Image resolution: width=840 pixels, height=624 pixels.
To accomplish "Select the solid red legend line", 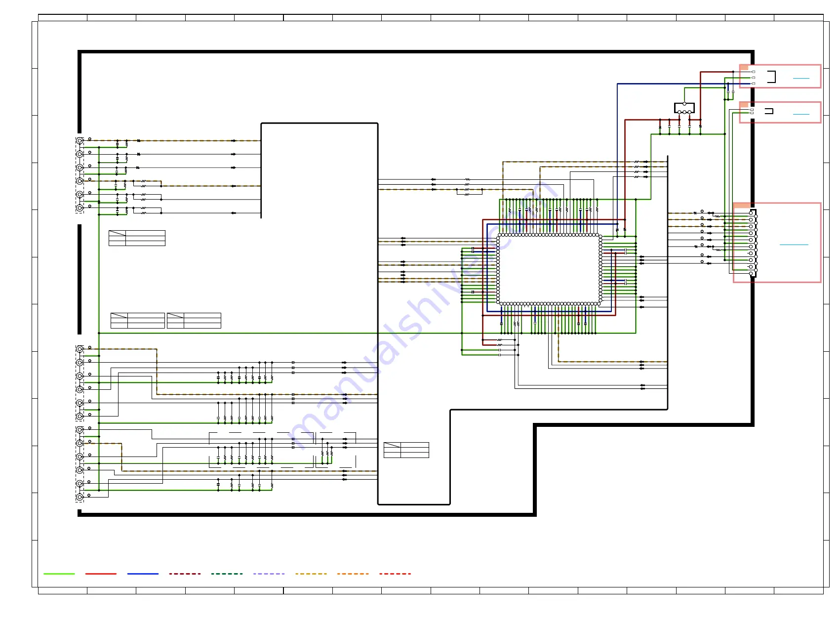I will pyautogui.click(x=101, y=574).
